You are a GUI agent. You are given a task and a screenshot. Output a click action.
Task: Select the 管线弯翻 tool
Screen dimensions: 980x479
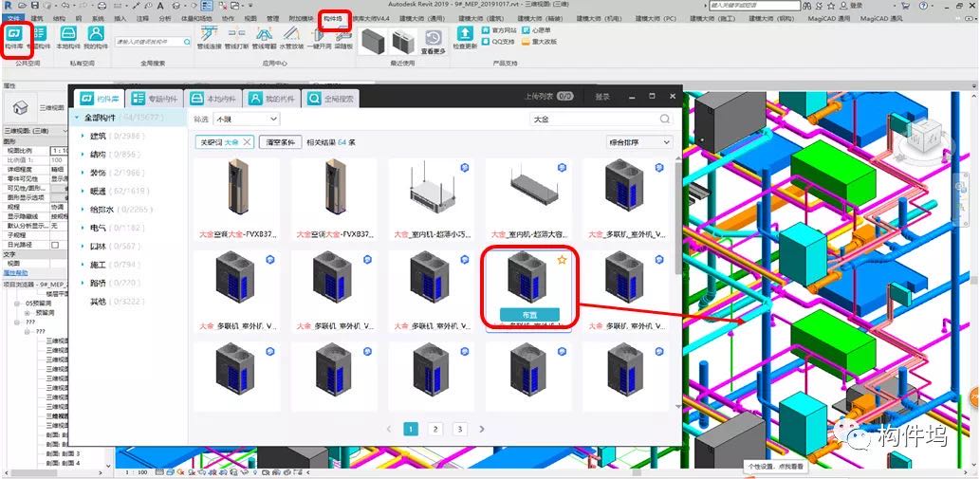point(265,38)
